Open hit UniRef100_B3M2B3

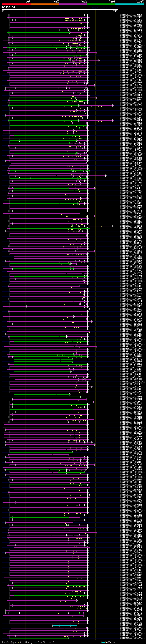pyautogui.click(x=131, y=30)
